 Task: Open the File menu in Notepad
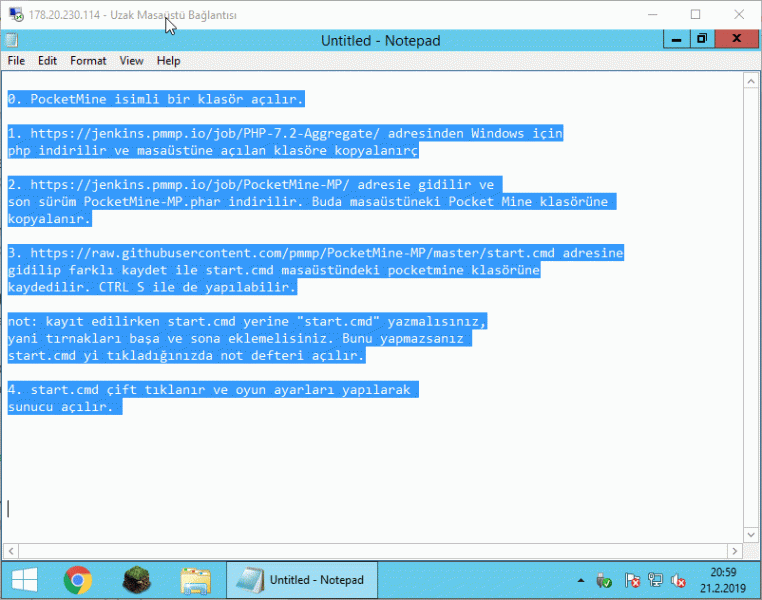coord(16,61)
